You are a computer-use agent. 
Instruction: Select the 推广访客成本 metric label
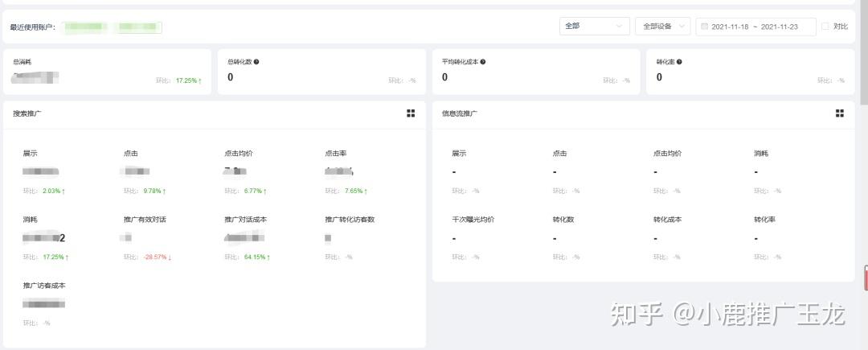[44, 286]
